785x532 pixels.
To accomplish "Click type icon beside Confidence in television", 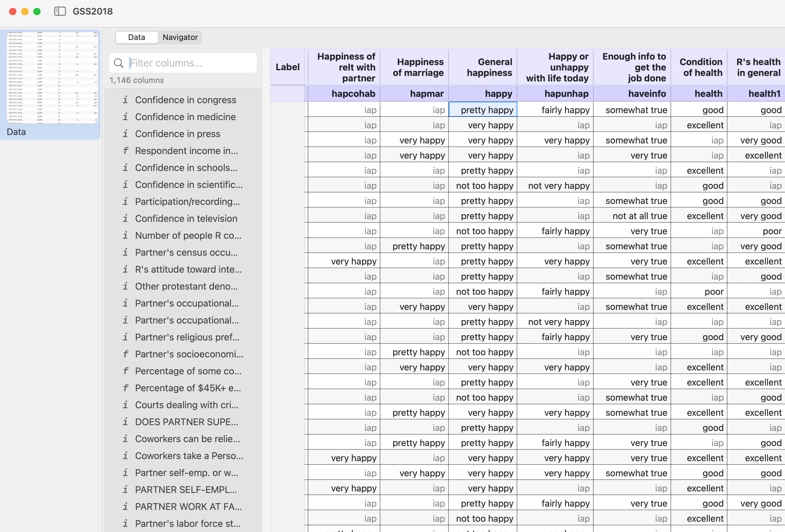I will tap(125, 218).
